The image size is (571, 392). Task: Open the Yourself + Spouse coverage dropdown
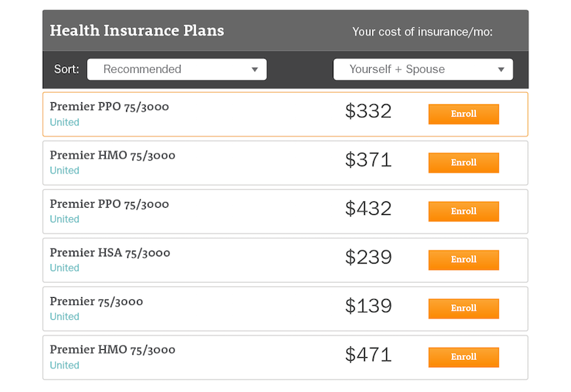coord(423,69)
